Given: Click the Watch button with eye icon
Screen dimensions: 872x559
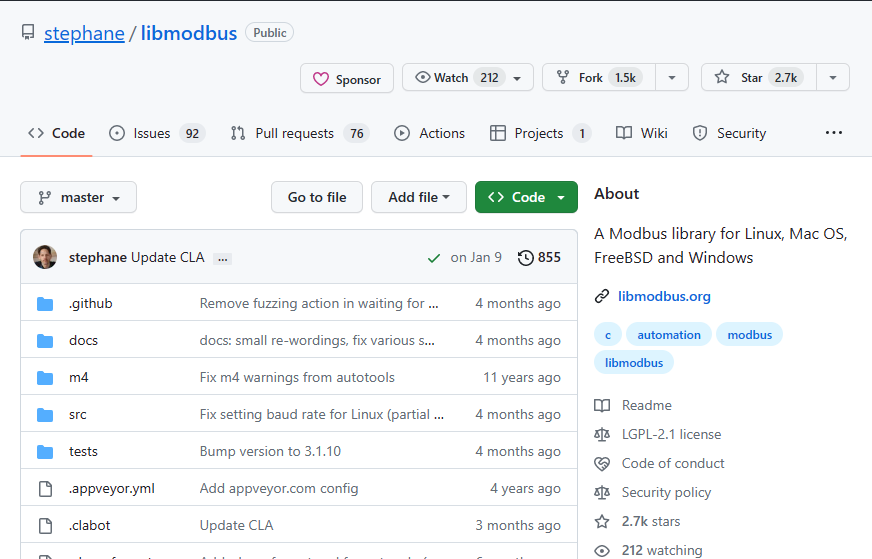Looking at the screenshot, I should pyautogui.click(x=468, y=77).
